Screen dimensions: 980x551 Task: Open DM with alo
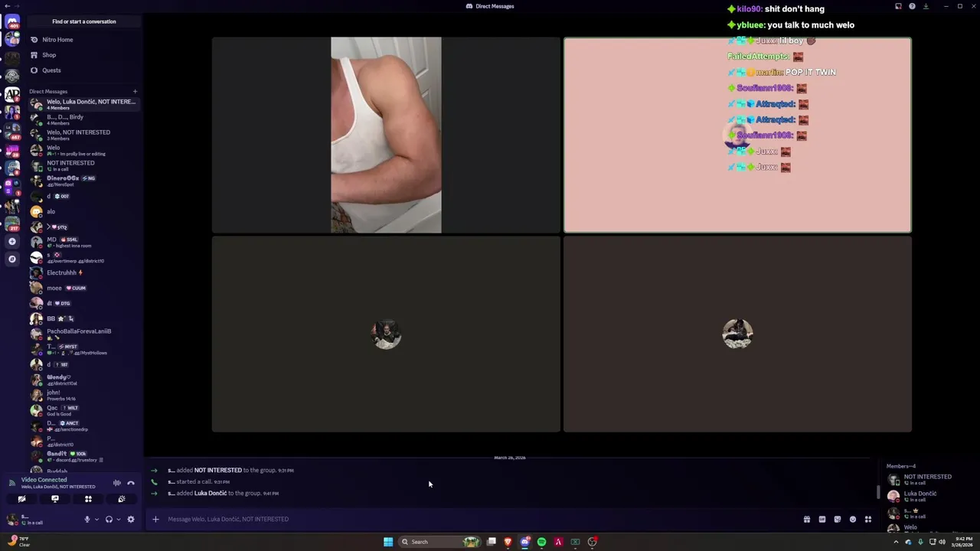click(84, 211)
